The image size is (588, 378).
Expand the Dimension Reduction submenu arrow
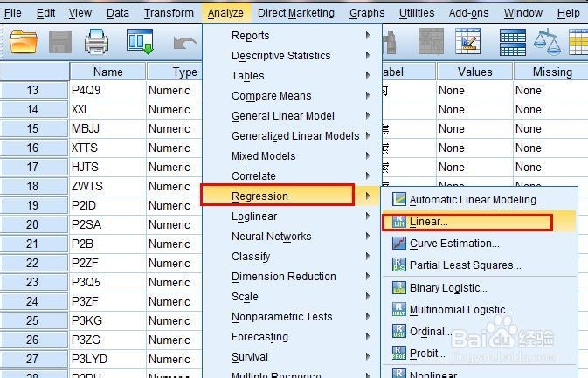coord(368,276)
